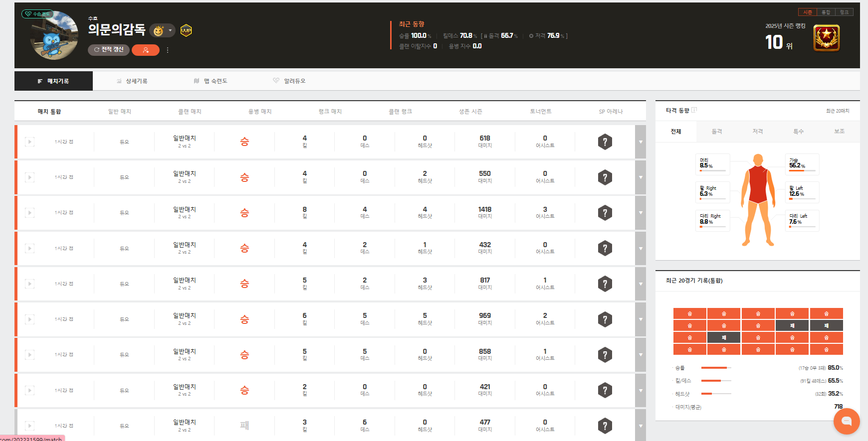The width and height of the screenshot is (868, 441).
Task: Click the play icon on the 1418-damage match
Action: pyautogui.click(x=30, y=213)
